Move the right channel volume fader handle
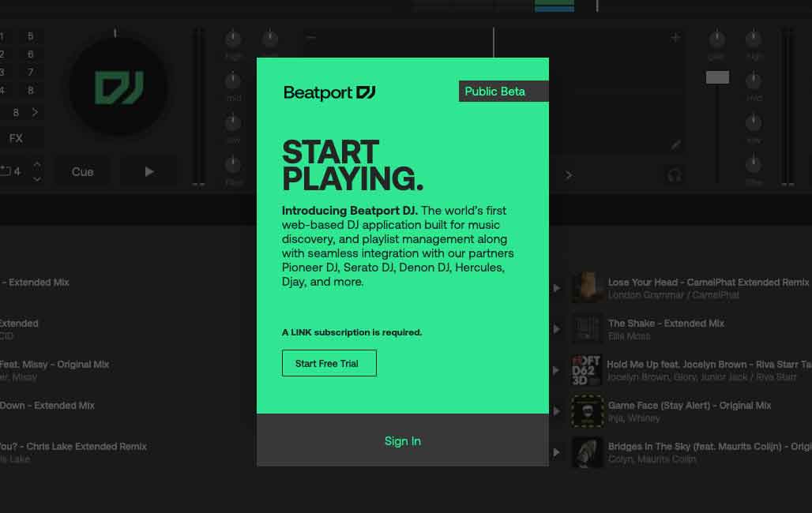The width and height of the screenshot is (812, 513). (717, 77)
